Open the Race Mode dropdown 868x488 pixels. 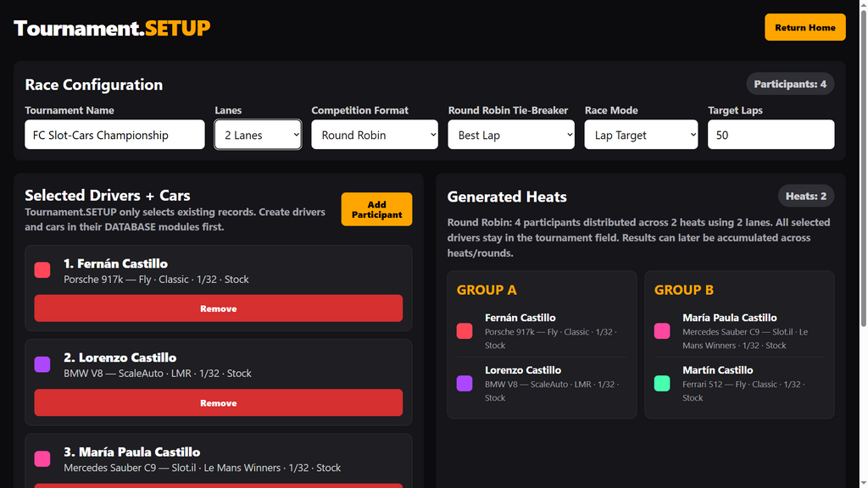coord(641,135)
